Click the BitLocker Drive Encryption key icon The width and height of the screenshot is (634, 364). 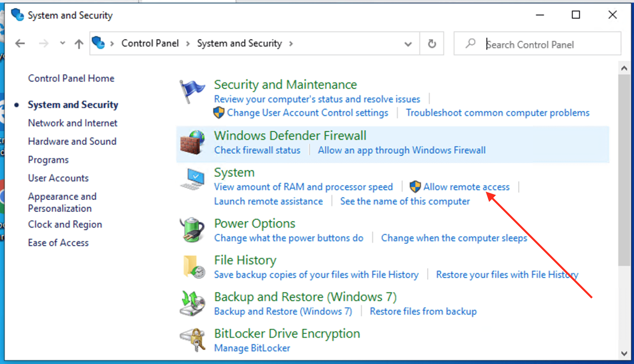(x=192, y=340)
